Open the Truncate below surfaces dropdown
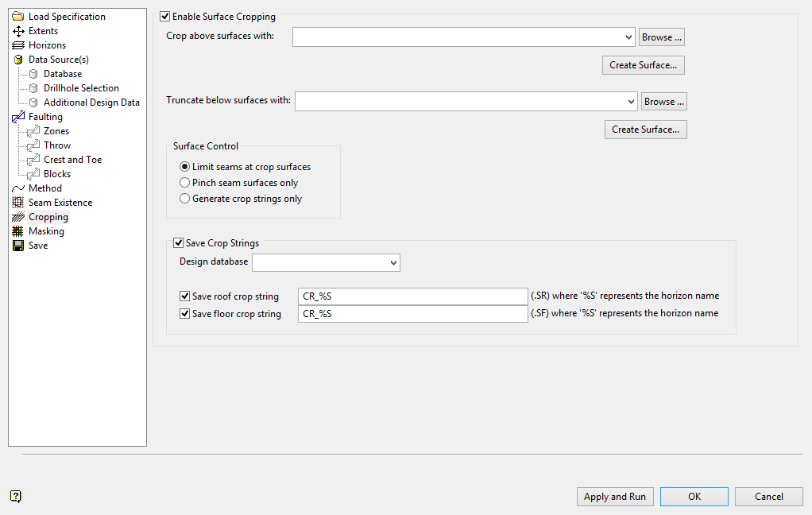 click(630, 102)
